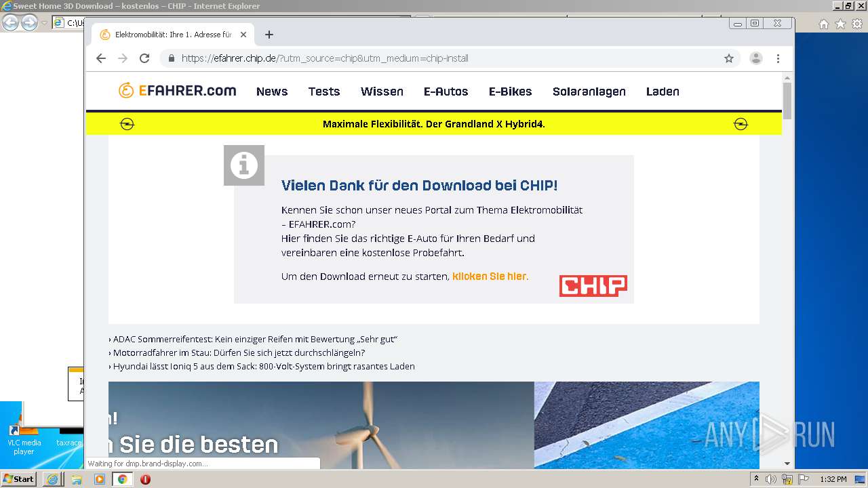Screen dimensions: 868x488
Task: Open the media player taskbar icon
Action: 100,479
